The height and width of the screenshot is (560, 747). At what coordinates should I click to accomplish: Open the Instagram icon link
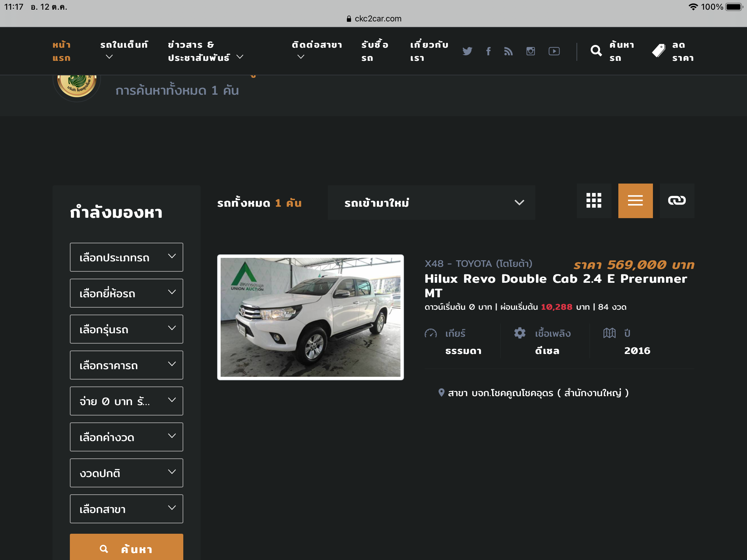pos(531,51)
